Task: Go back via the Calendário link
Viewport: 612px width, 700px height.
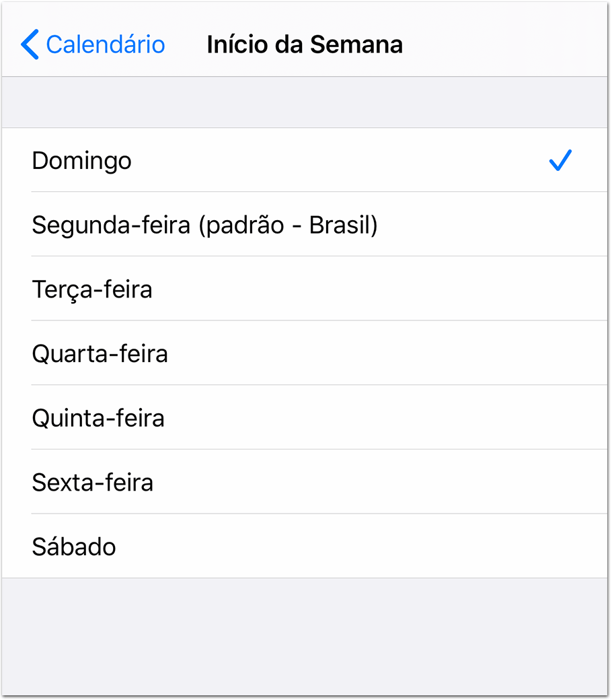Action: pos(93,44)
